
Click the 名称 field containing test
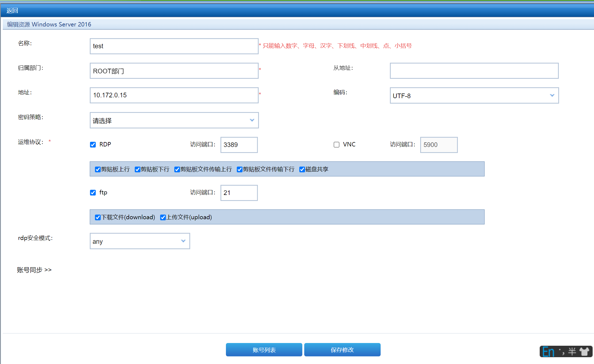174,46
